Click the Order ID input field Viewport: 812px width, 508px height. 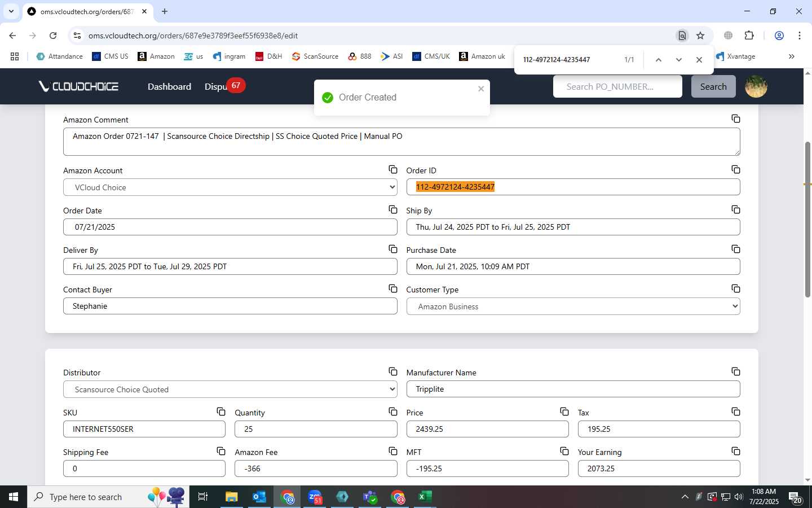click(x=573, y=187)
